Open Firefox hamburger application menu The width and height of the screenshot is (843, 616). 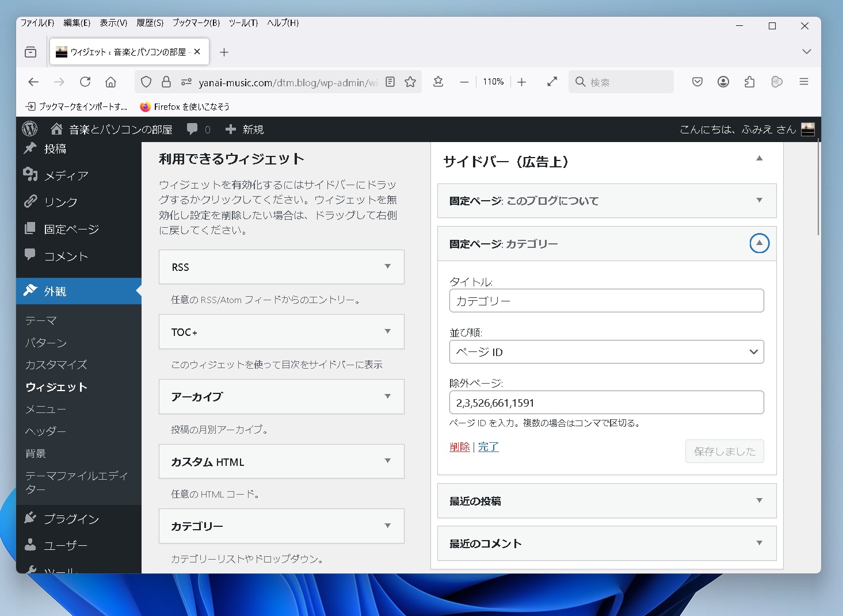(x=804, y=82)
